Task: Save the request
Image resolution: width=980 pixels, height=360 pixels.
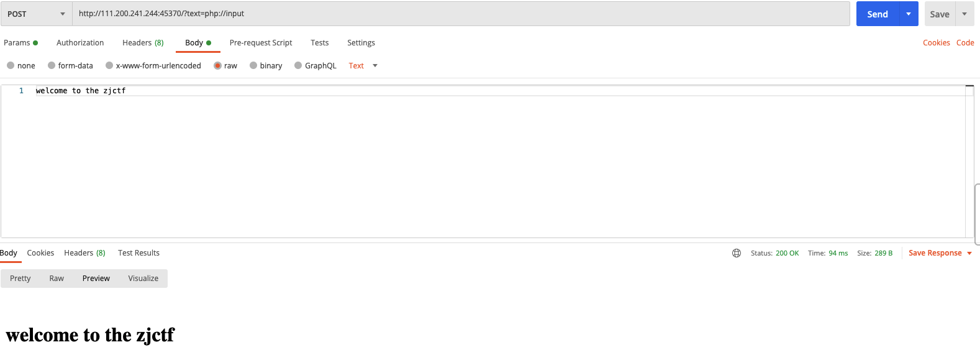Action: (940, 14)
